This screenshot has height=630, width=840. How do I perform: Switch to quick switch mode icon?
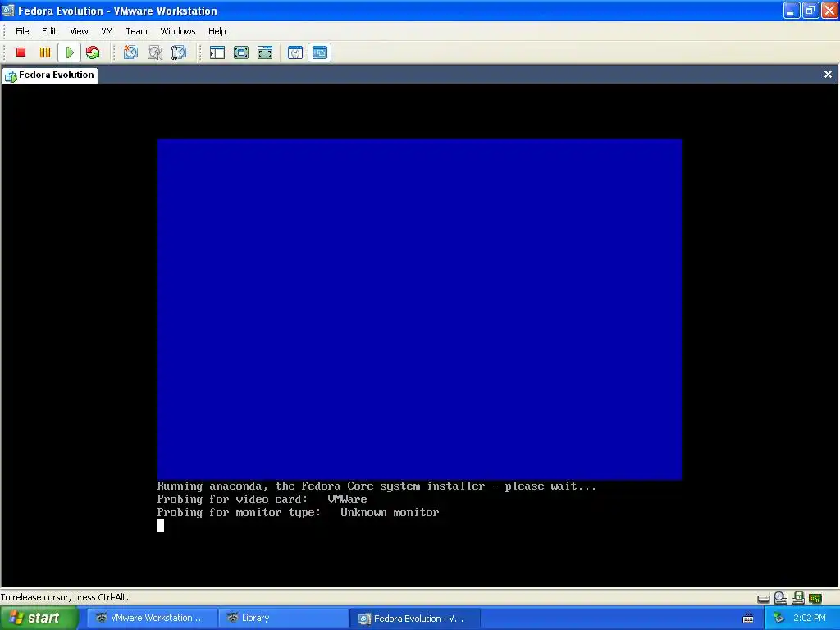tap(241, 52)
